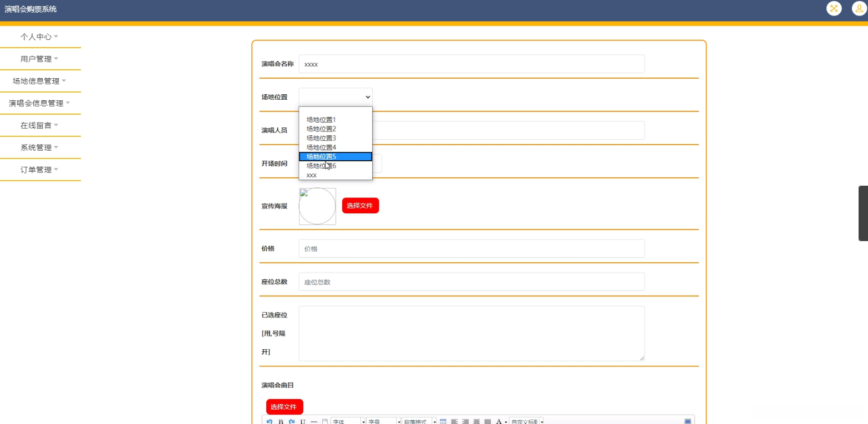The width and height of the screenshot is (868, 424).
Task: Open the 字体 font family dropdown
Action: click(x=348, y=422)
